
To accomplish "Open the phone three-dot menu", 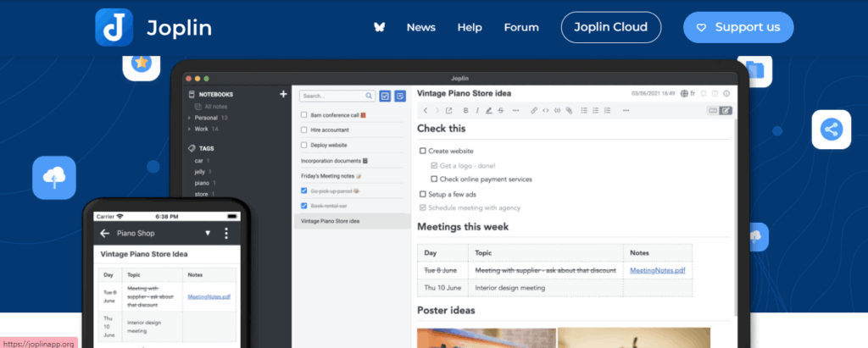I will [225, 234].
